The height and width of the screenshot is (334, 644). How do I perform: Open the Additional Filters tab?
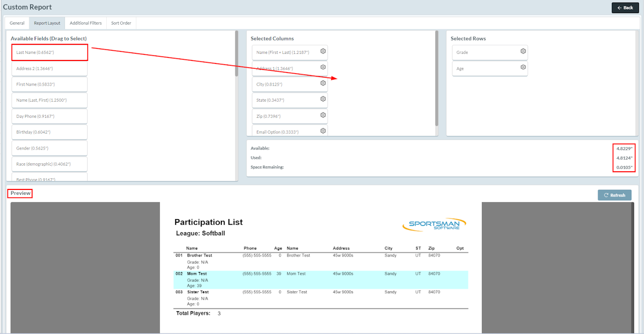[x=86, y=23]
